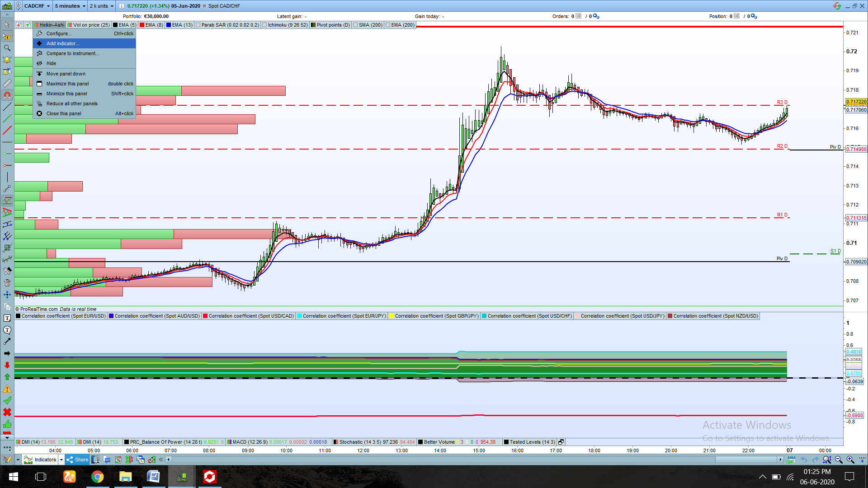Image resolution: width=868 pixels, height=488 pixels.
Task: Click the text annotation tool
Action: click(7, 318)
